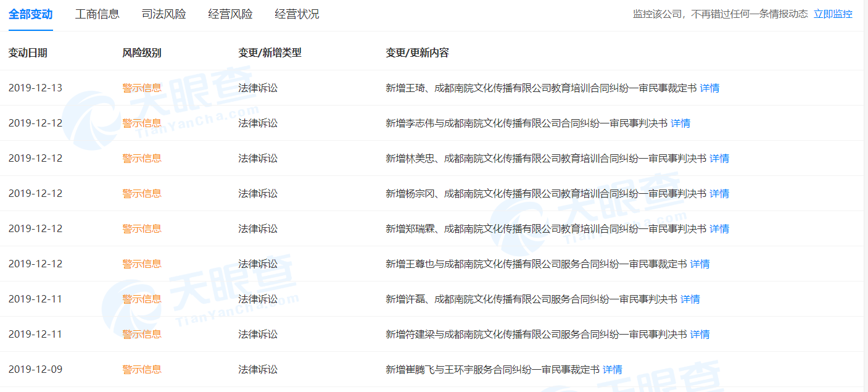Click the 变更/更新内容 column header
The height and width of the screenshot is (392, 868).
coord(418,52)
